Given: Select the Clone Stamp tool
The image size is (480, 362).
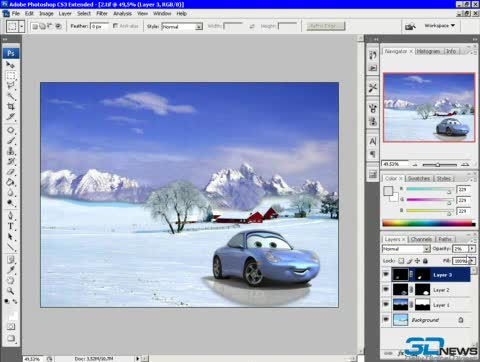Looking at the screenshot, I should (x=11, y=151).
